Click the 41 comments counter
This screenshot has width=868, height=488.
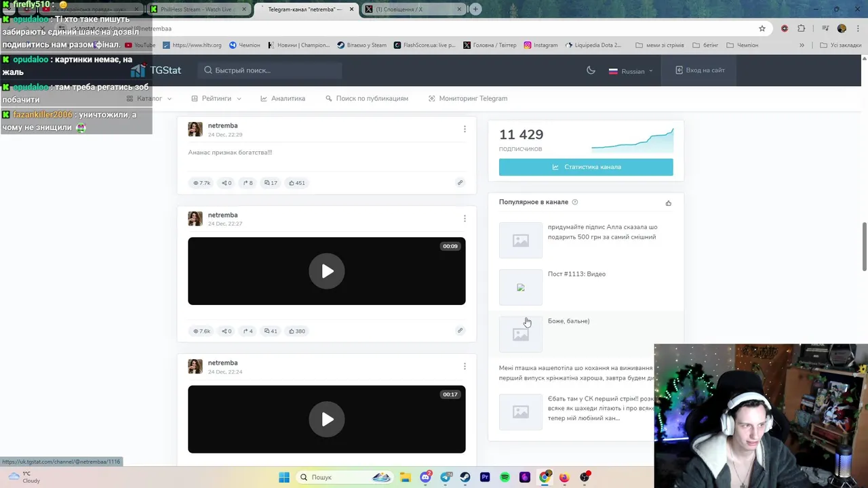[271, 331]
